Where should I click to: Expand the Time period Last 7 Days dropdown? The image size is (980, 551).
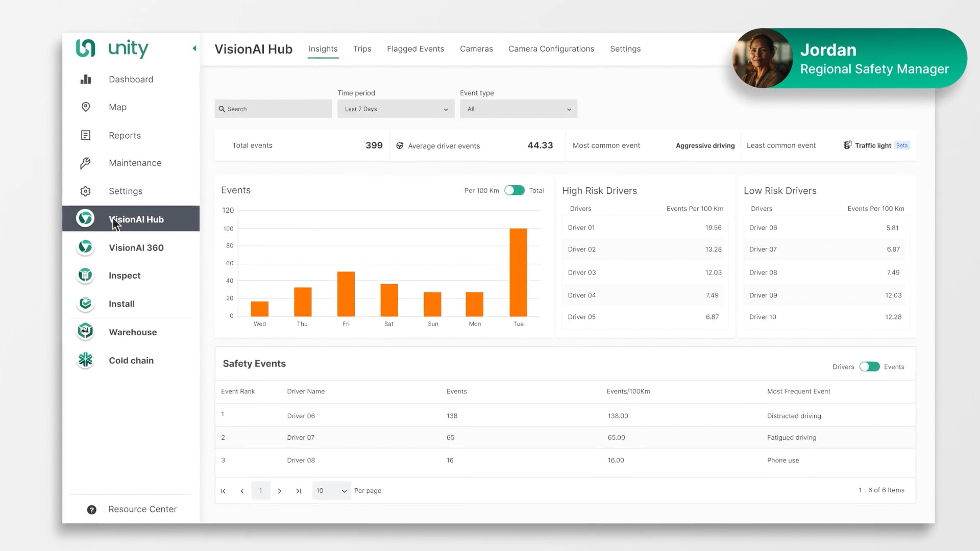point(396,109)
